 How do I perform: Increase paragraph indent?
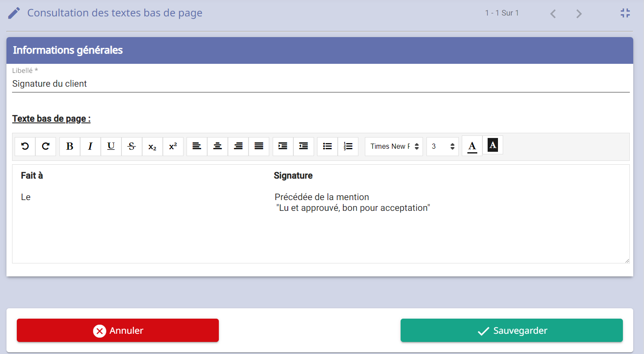coord(283,146)
